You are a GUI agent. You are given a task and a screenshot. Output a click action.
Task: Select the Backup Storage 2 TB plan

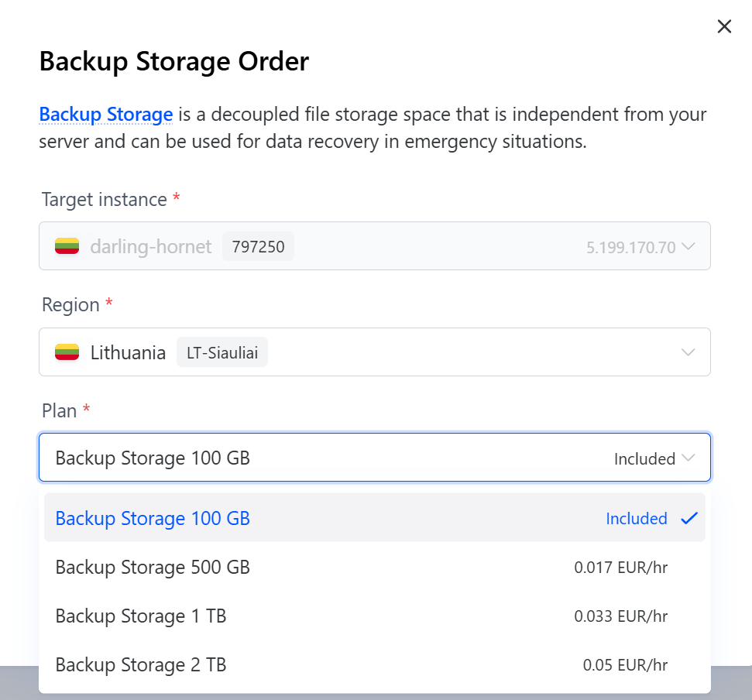click(x=141, y=665)
